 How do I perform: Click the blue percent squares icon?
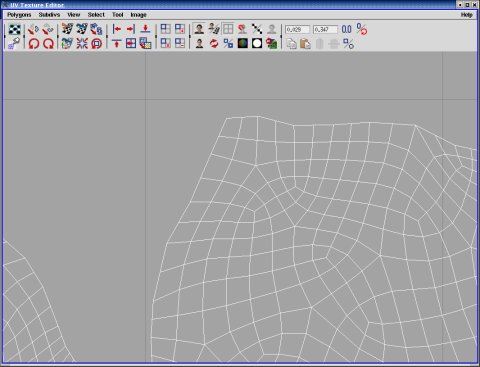pyautogui.click(x=228, y=43)
